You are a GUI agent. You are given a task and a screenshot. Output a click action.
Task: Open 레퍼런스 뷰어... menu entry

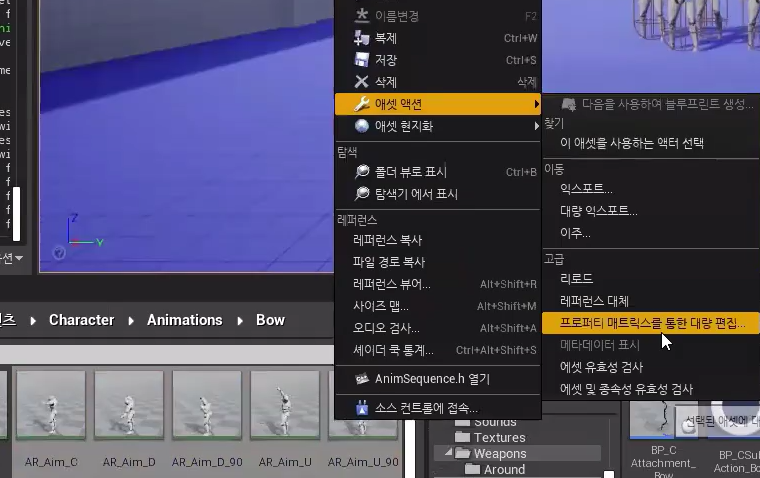click(x=438, y=284)
